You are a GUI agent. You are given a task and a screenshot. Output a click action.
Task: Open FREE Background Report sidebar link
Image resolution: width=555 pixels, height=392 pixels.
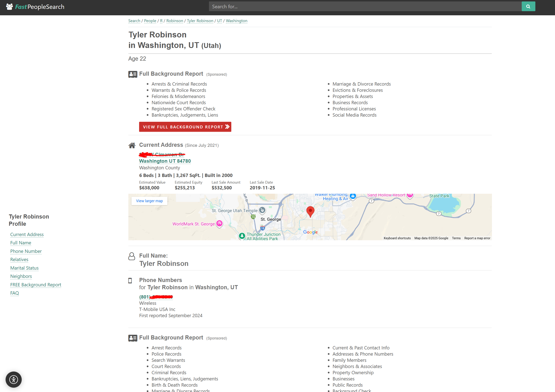click(36, 285)
